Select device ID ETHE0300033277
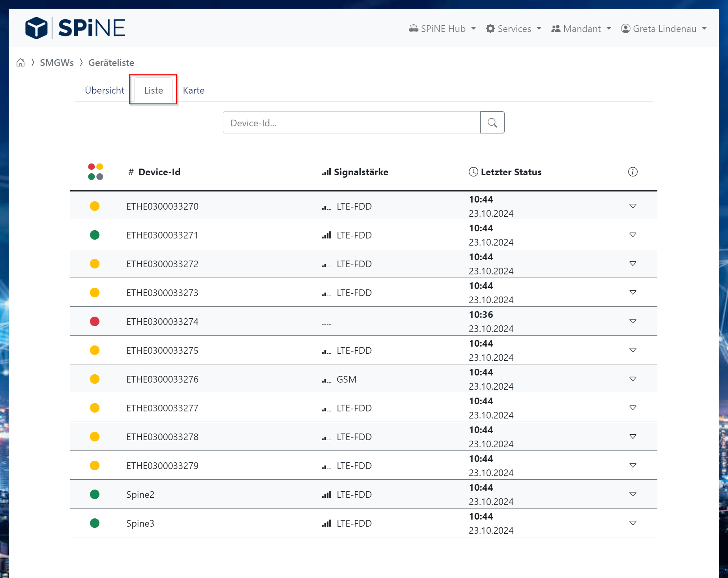728x578 pixels. click(x=162, y=408)
